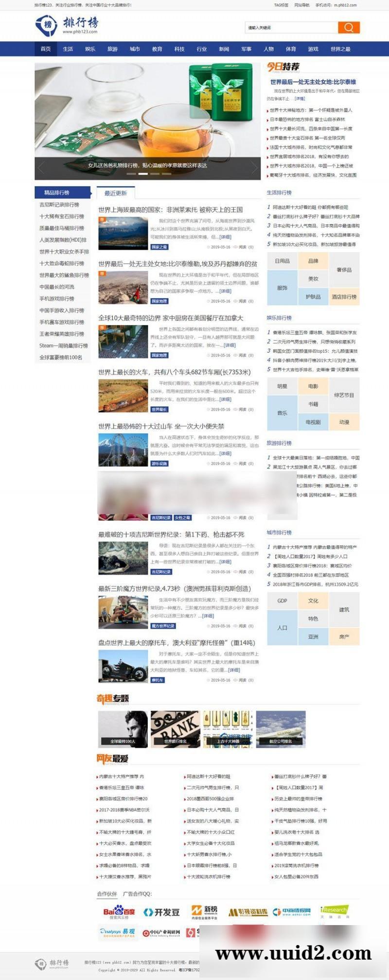Click the 世界最长 tag label
Image resolution: width=389 pixels, height=980 pixels.
[159, 409]
